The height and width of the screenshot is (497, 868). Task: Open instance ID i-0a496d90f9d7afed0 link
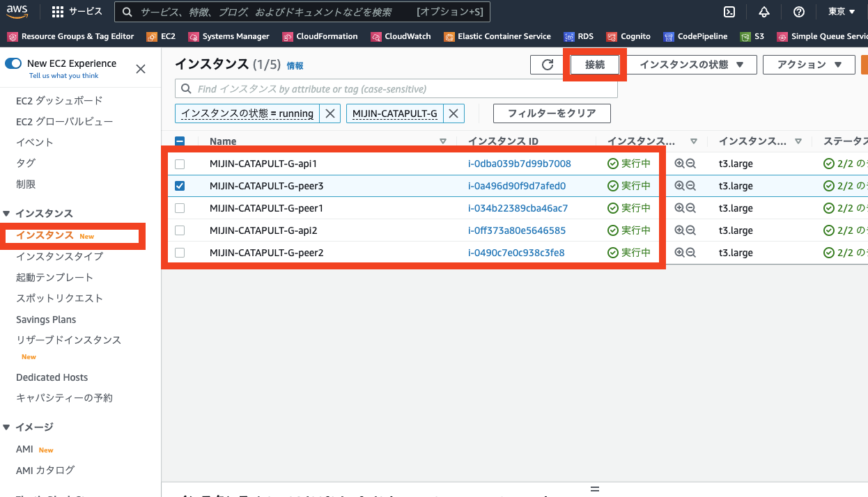point(517,186)
